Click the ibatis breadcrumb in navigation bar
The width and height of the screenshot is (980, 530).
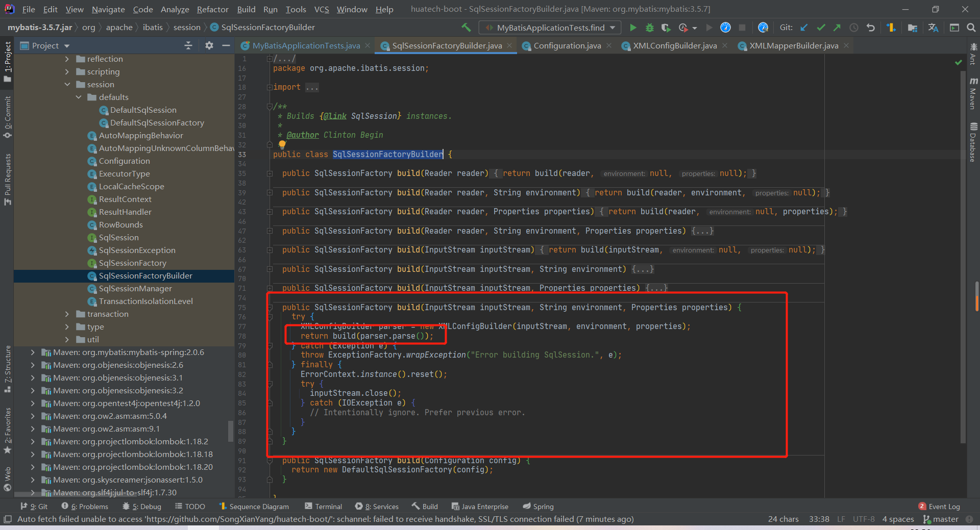(153, 28)
